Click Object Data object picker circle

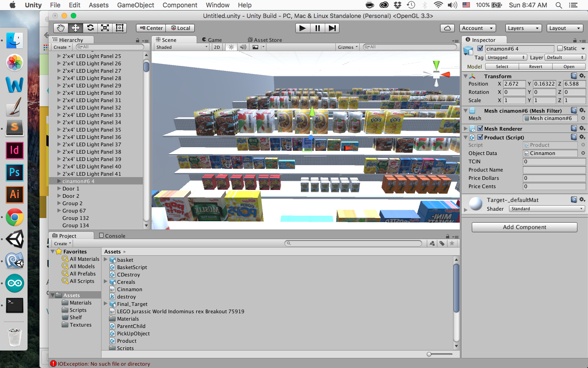583,153
